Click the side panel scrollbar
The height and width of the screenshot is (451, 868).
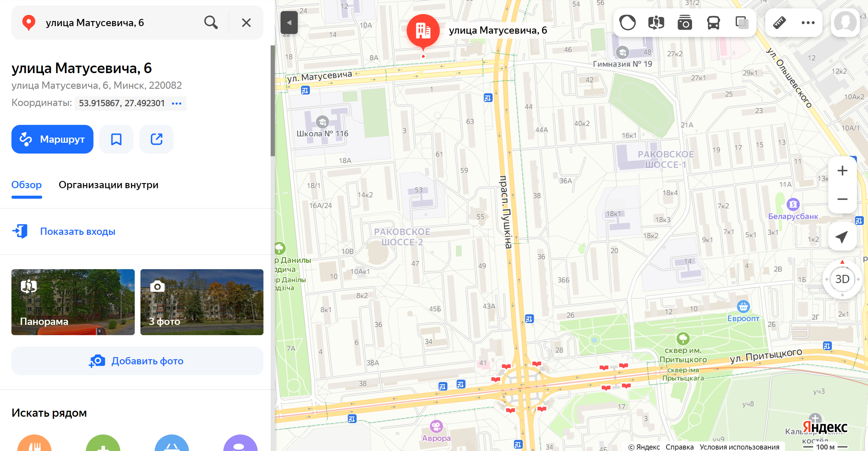click(272, 101)
